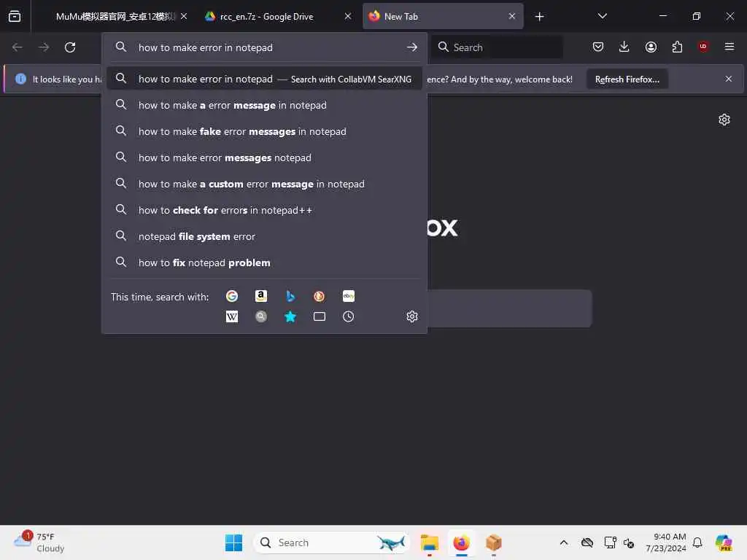
Task: Open the Firefox account icon
Action: click(651, 47)
